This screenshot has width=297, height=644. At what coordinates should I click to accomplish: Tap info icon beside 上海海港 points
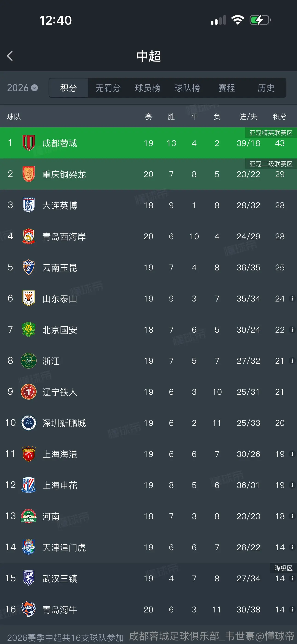click(x=292, y=454)
